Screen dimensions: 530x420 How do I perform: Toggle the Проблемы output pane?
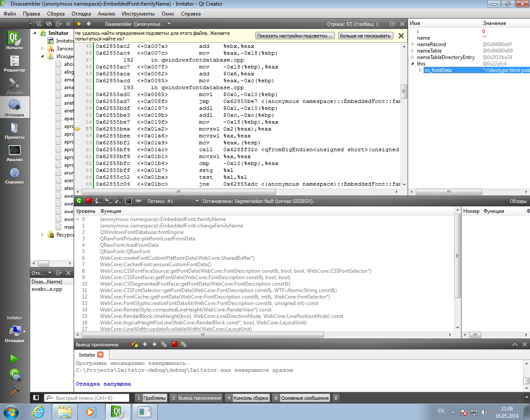(x=151, y=398)
